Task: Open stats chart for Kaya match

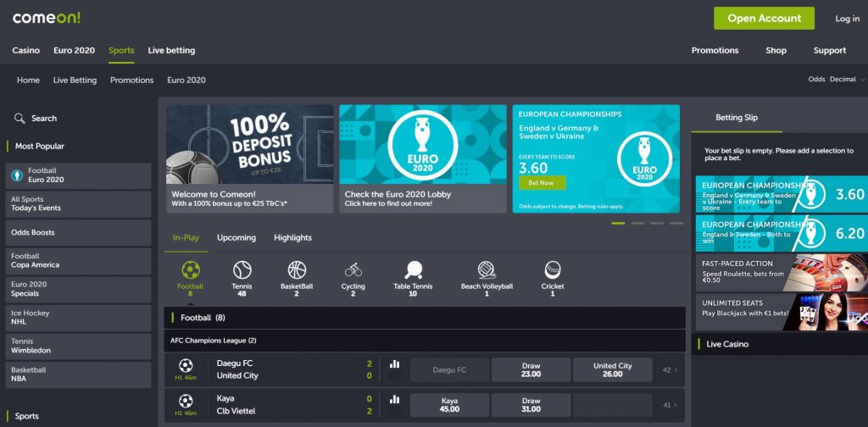Action: tap(395, 399)
